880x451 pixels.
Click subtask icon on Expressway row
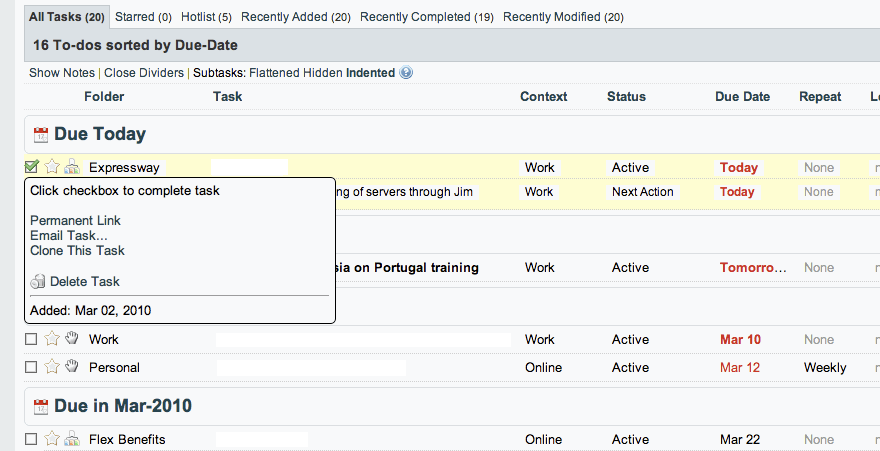tap(72, 167)
